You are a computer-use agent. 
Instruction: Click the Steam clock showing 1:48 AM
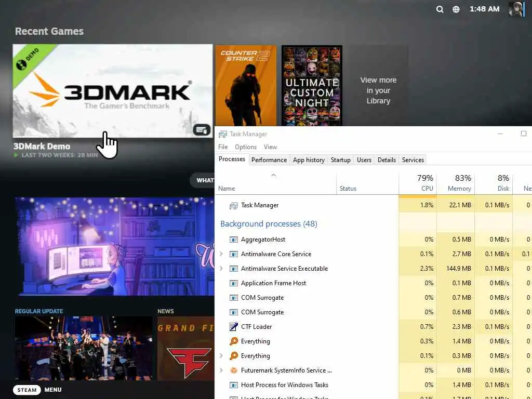tap(484, 9)
